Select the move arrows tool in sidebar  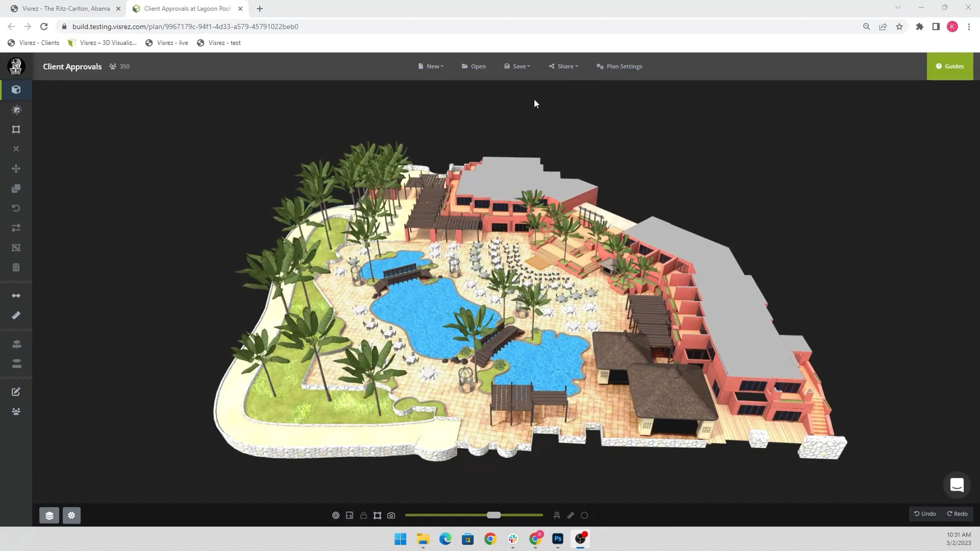coord(16,169)
